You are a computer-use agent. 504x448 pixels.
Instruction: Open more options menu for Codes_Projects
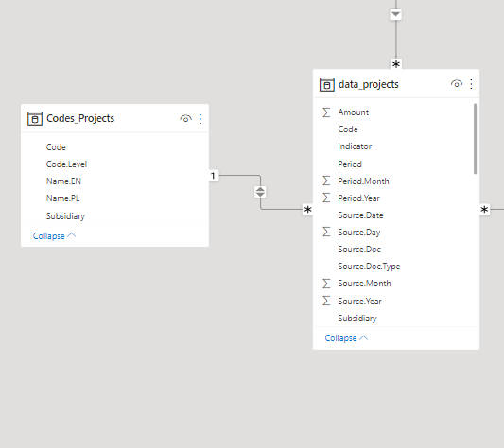200,119
